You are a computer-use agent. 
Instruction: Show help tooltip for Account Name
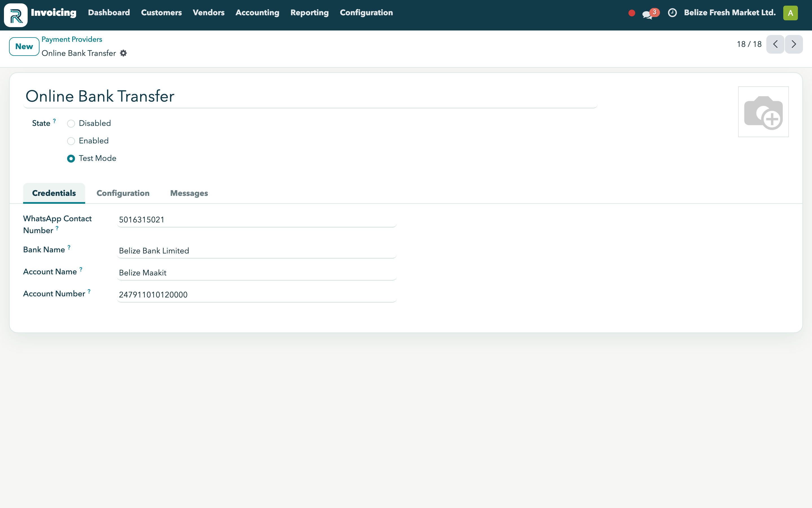[x=81, y=270]
